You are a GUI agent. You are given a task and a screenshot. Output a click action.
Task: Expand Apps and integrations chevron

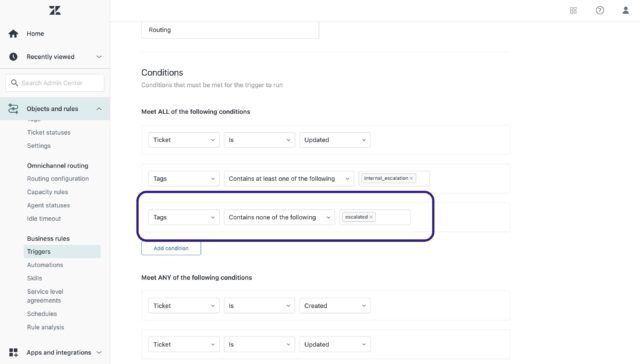[x=99, y=352]
